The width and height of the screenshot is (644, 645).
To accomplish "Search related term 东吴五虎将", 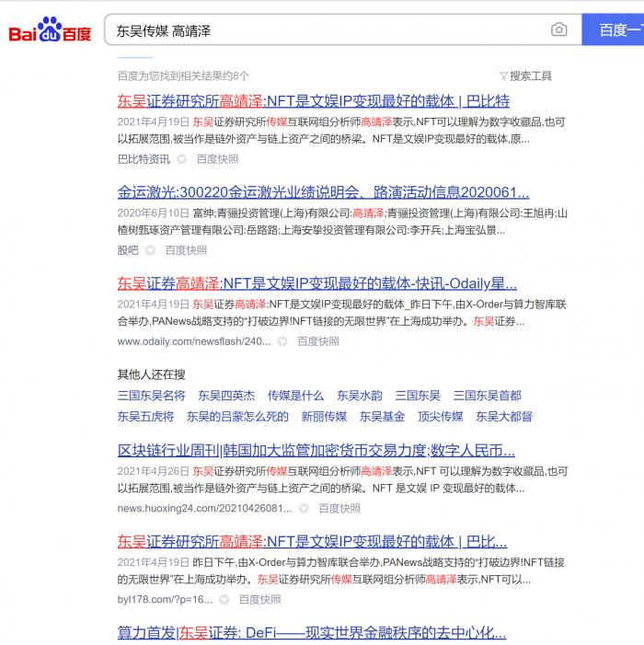I will pos(145,416).
